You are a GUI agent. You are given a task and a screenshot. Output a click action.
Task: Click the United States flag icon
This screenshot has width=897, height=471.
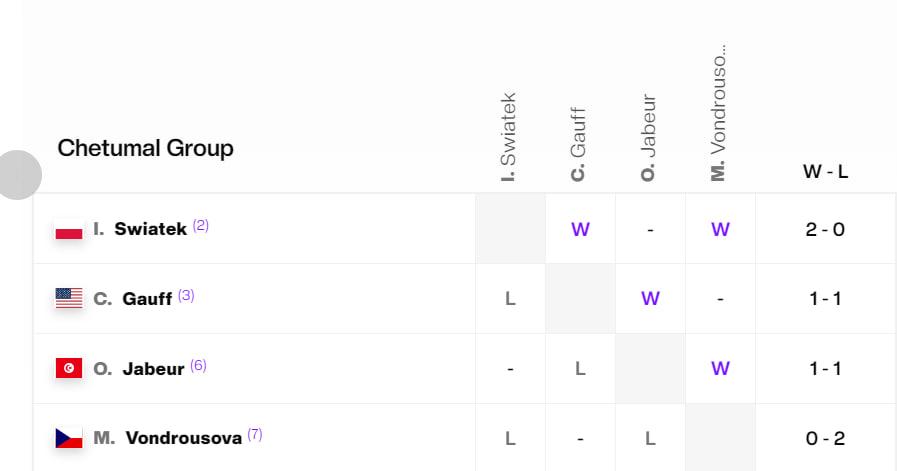click(69, 298)
